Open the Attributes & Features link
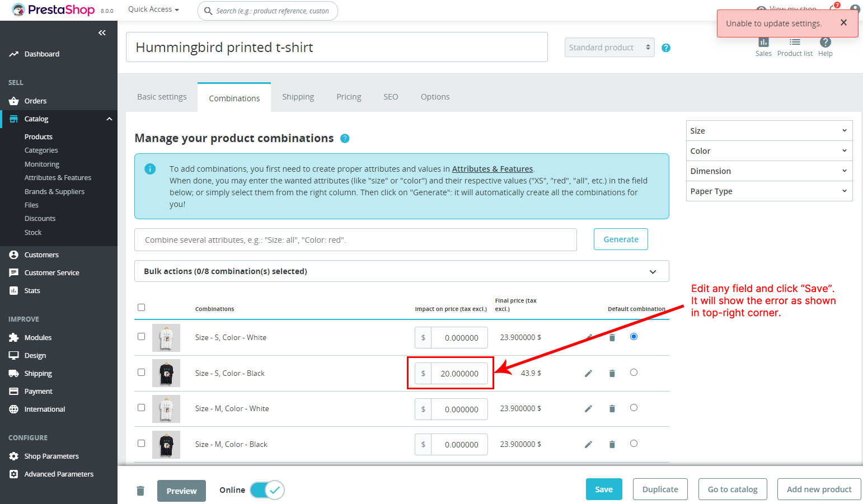 tap(493, 168)
